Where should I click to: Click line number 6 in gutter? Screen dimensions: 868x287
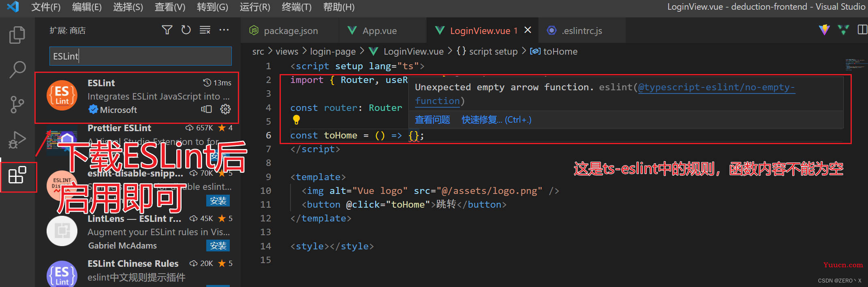268,135
